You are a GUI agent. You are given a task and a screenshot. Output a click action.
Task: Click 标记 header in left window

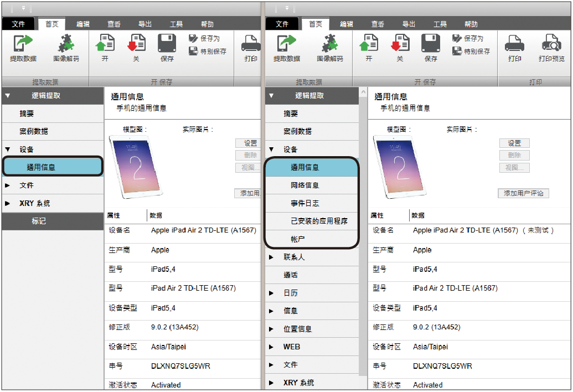[53, 221]
